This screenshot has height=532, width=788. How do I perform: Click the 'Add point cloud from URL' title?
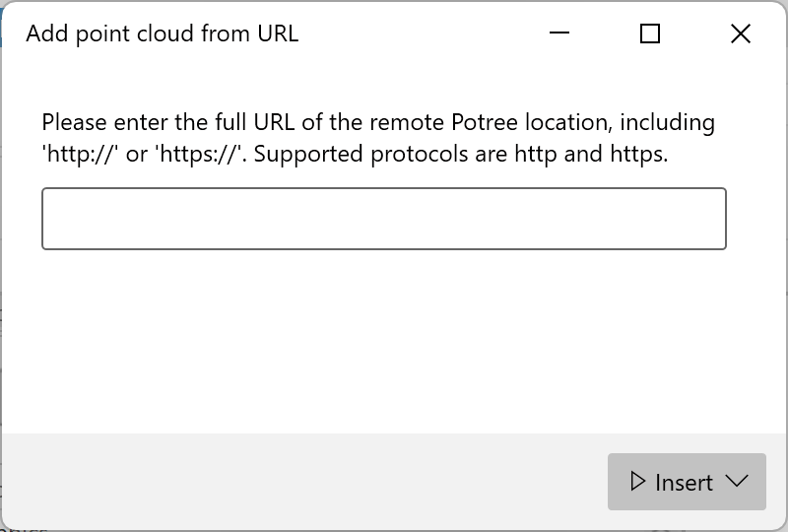(163, 33)
